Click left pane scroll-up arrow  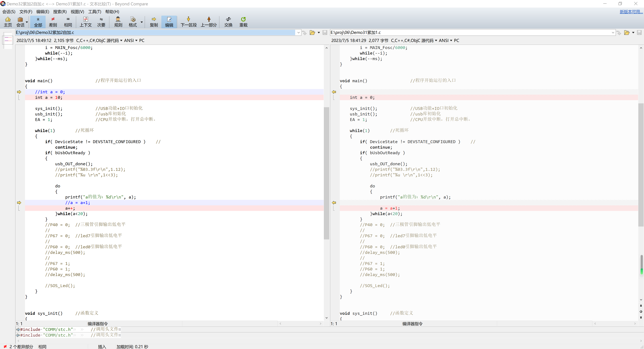(x=326, y=48)
